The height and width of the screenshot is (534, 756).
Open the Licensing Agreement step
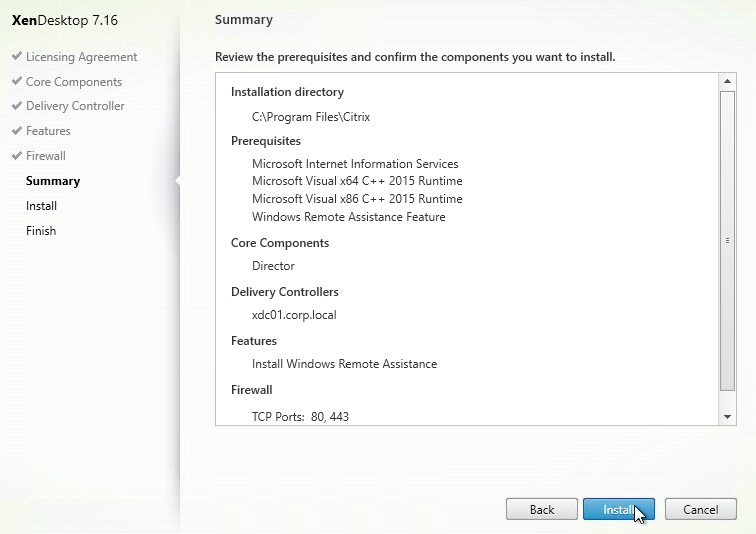[81, 57]
